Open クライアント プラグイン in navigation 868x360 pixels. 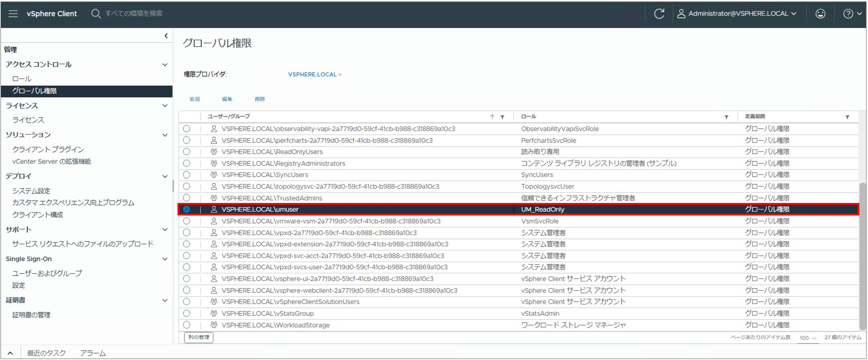coord(48,149)
